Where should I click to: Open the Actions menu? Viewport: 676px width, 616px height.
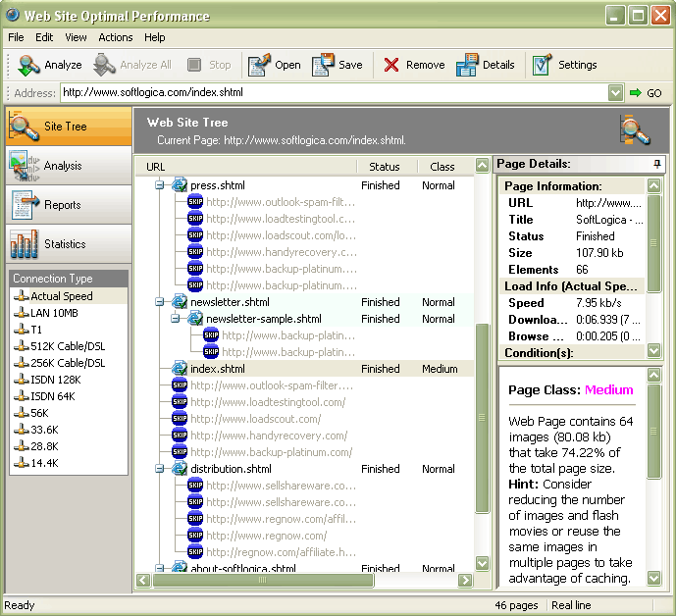coord(115,37)
